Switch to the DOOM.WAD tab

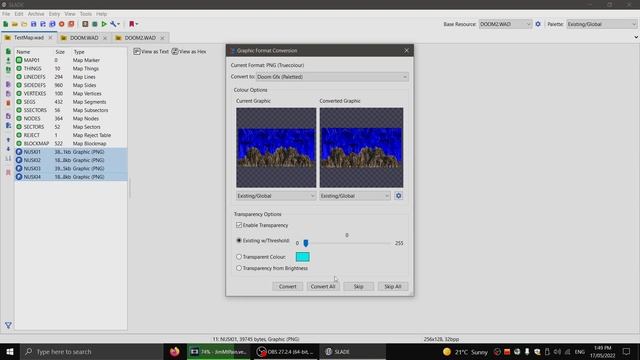point(84,38)
